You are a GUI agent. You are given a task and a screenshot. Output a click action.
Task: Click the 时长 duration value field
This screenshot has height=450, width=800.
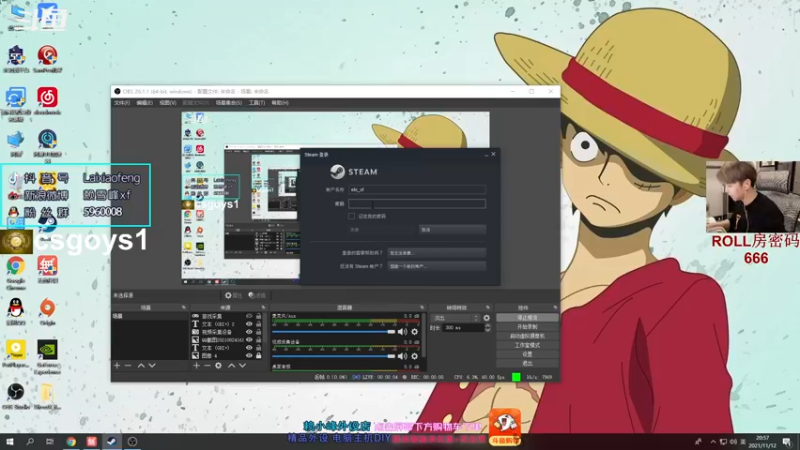pos(463,328)
